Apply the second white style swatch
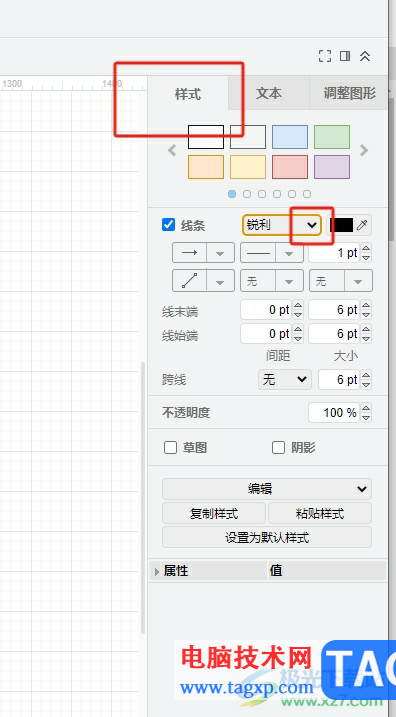The width and height of the screenshot is (396, 717). point(248,137)
